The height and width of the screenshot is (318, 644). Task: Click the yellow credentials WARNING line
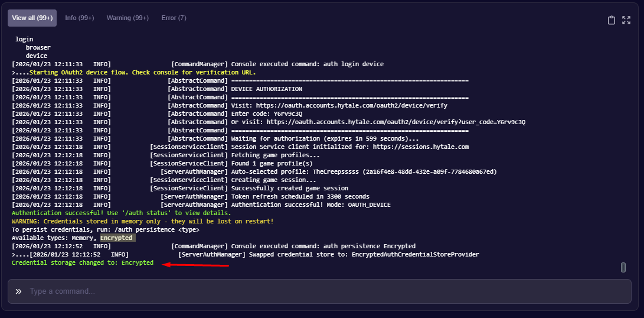[x=142, y=221]
